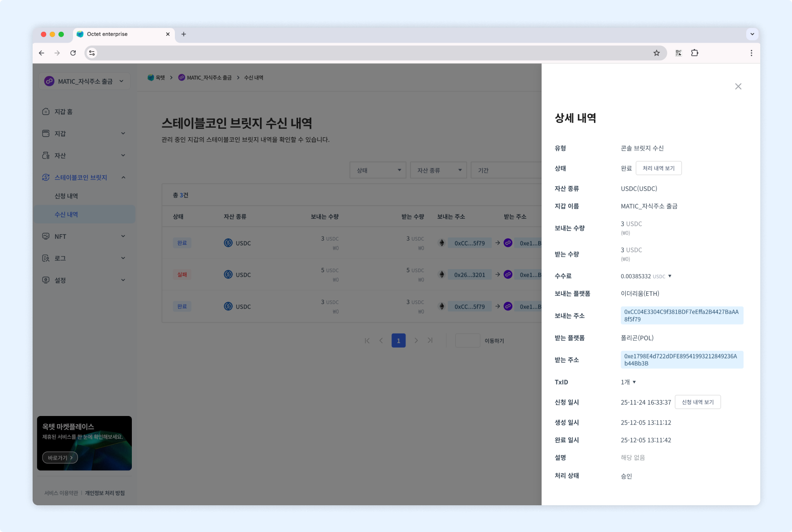
Task: Click the page number input field
Action: pyautogui.click(x=468, y=340)
